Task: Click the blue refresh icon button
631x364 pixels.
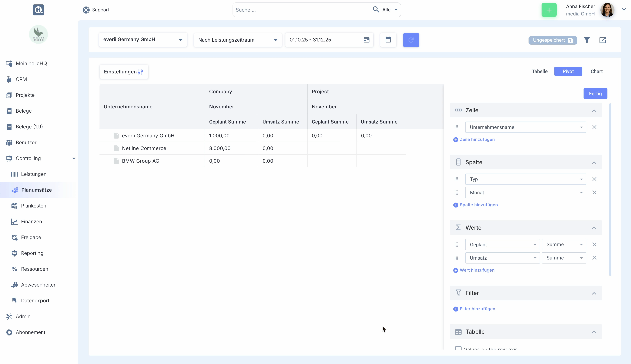Action: click(411, 40)
